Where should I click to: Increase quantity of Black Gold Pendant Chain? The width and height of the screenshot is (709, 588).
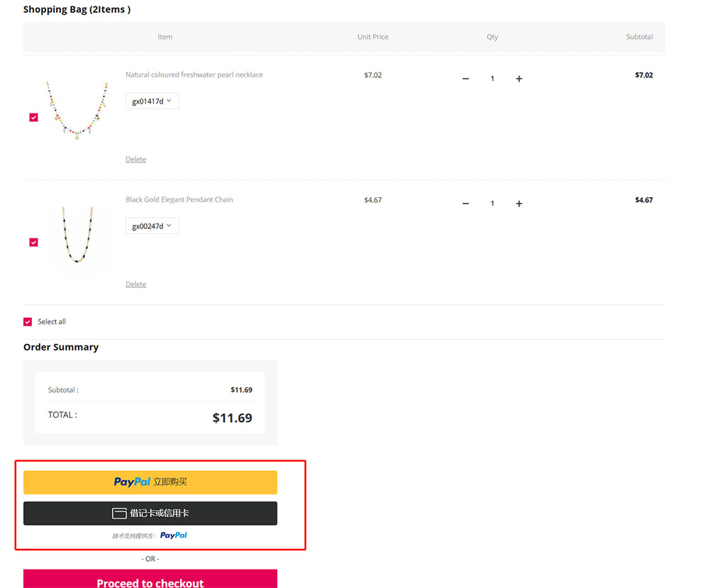[x=519, y=204]
